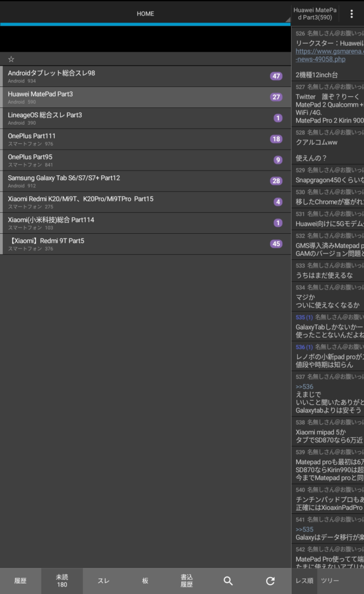Tap the unread badge 47 on Android tablet thread

tap(276, 76)
